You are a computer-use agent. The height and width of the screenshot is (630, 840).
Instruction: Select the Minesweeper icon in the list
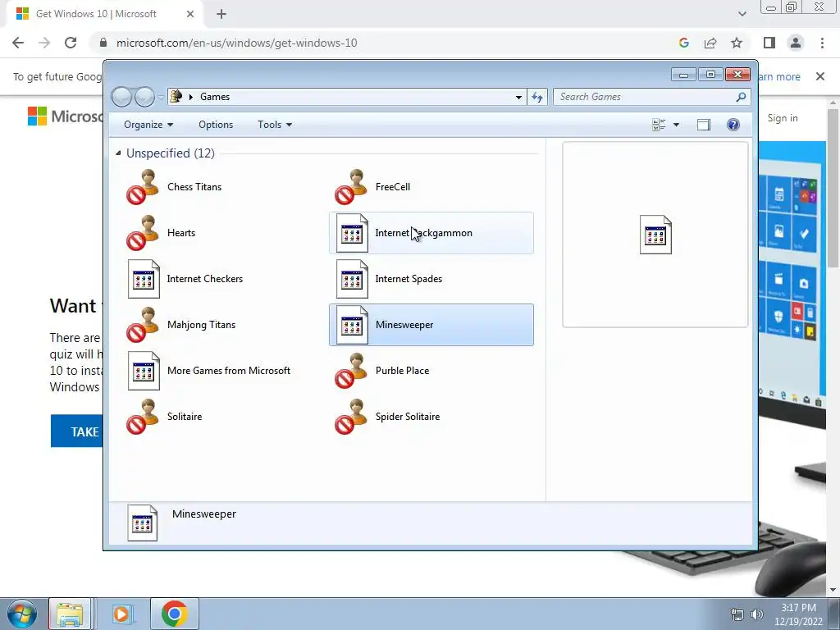pos(352,325)
